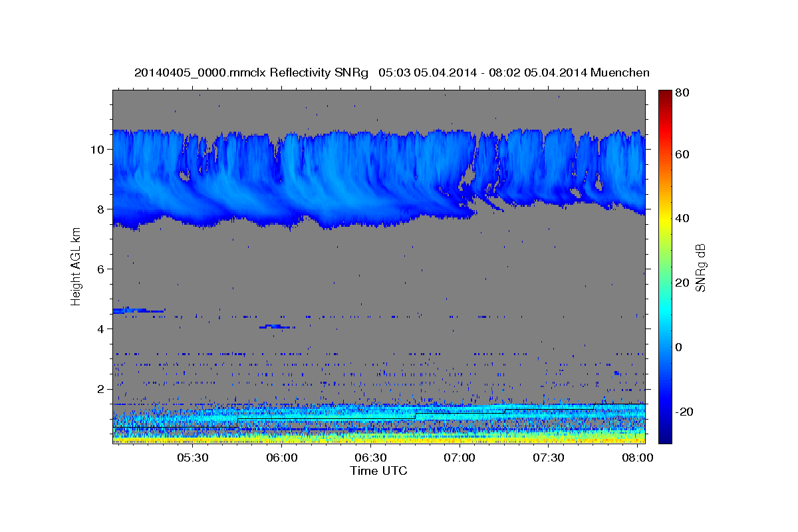
Task: Click the height axis label 6
Action: (x=102, y=269)
